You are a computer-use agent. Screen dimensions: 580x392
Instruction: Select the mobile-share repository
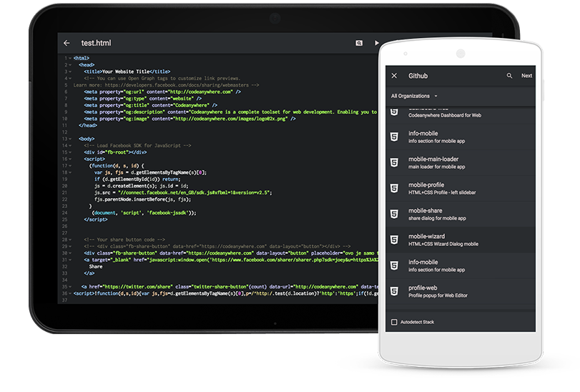pyautogui.click(x=461, y=214)
